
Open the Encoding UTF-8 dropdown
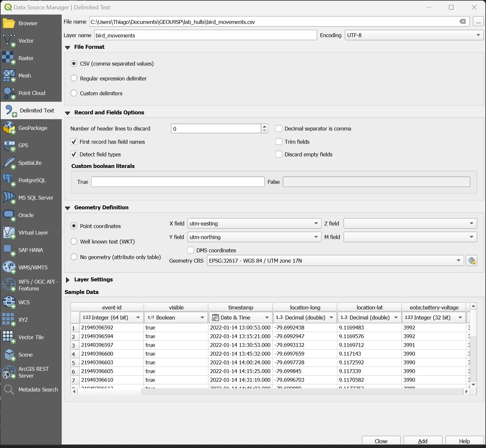(x=414, y=35)
